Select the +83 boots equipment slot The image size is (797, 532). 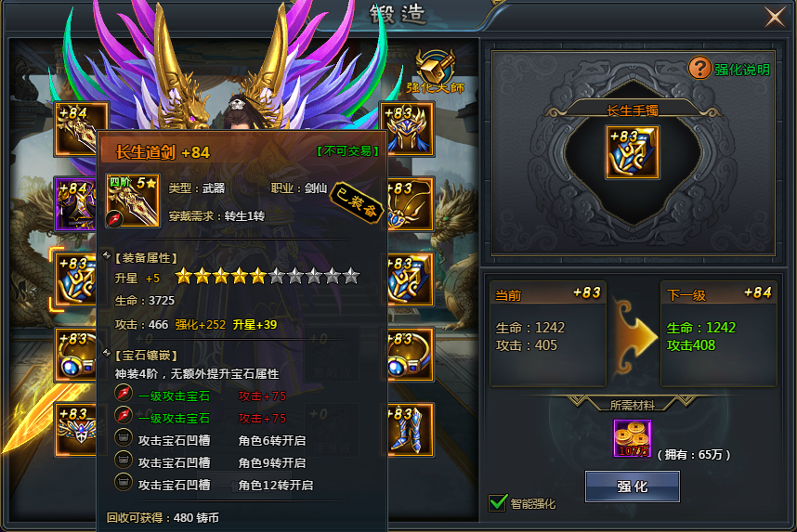410,430
